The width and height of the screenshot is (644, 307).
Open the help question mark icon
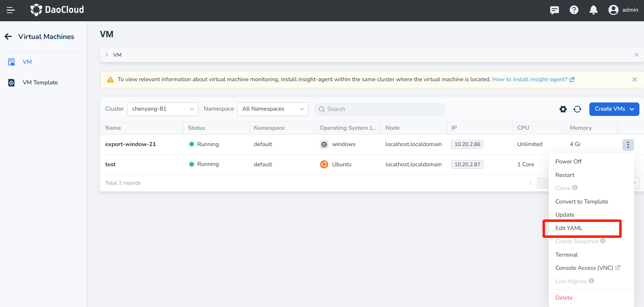pos(574,10)
